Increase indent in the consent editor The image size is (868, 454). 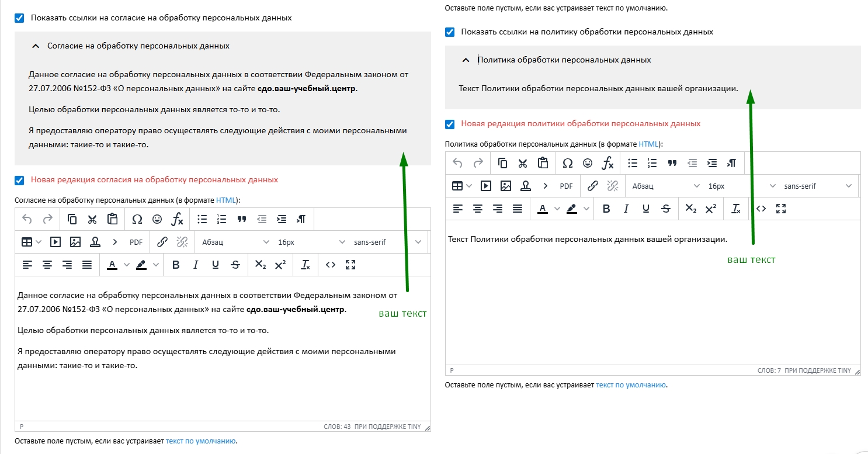[x=282, y=219]
